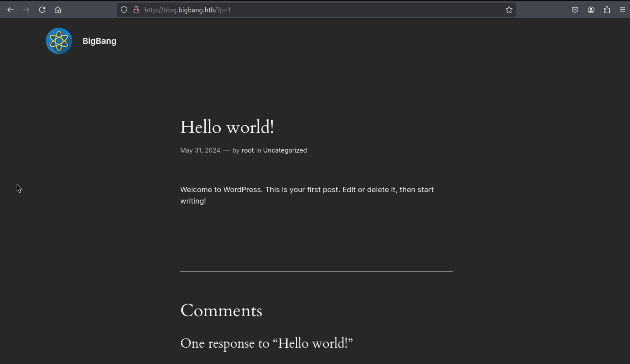Focus the blog.bigbang.htb address bar
The image size is (630, 364).
(300, 10)
